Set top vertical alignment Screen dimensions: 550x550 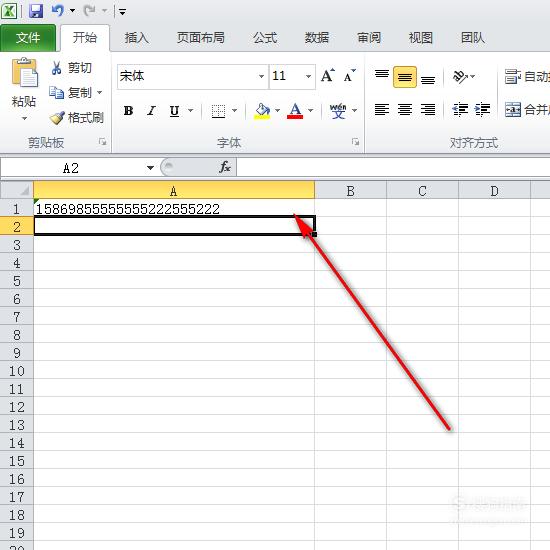[382, 76]
